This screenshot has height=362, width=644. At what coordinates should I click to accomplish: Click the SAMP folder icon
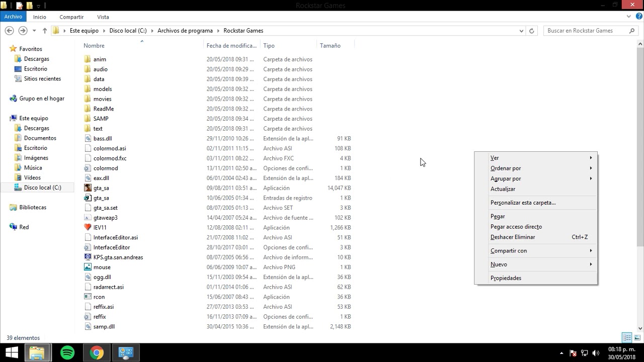pos(88,119)
